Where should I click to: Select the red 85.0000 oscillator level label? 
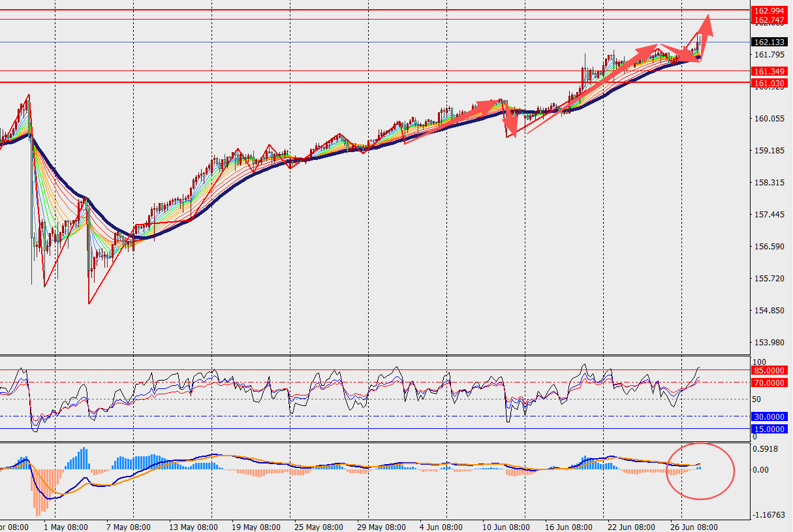[769, 371]
